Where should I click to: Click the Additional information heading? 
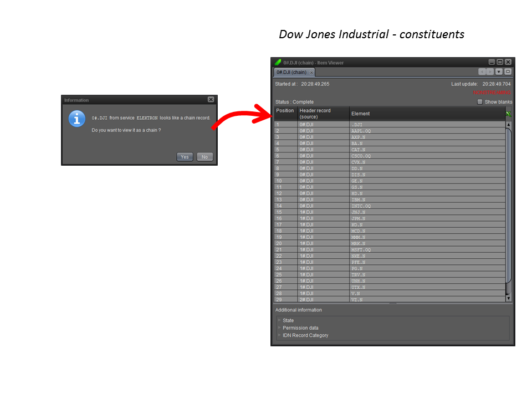pos(299,310)
